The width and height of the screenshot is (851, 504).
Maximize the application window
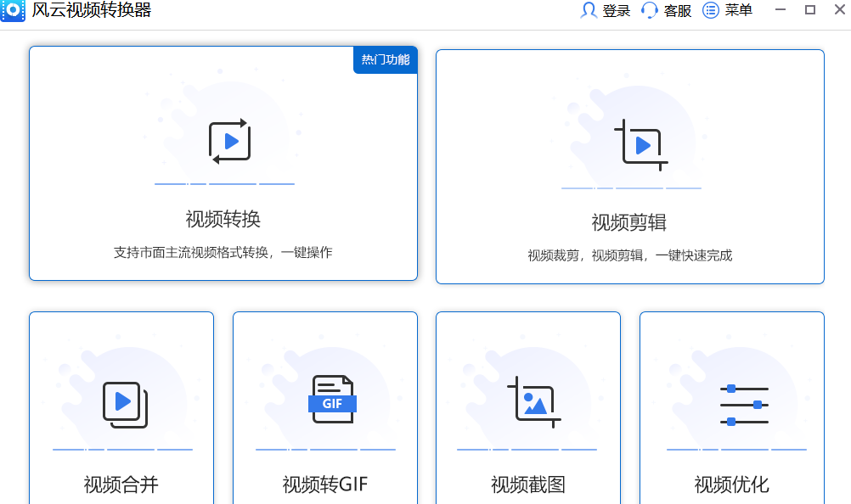(810, 9)
